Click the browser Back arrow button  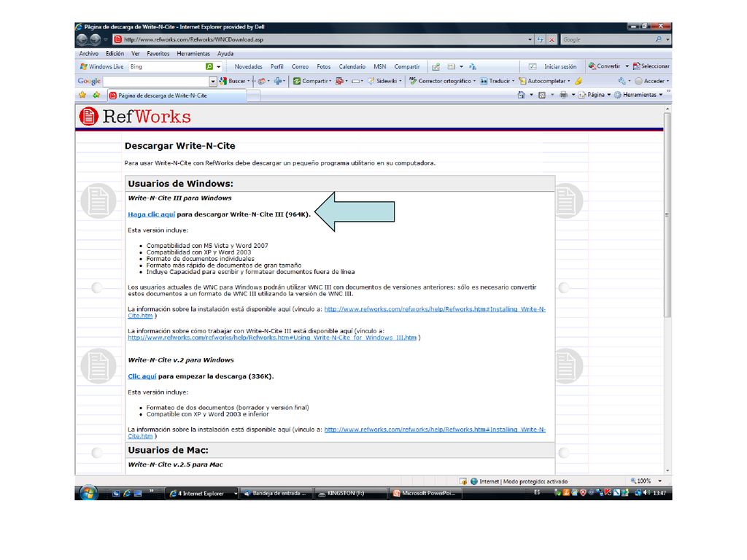(82, 39)
